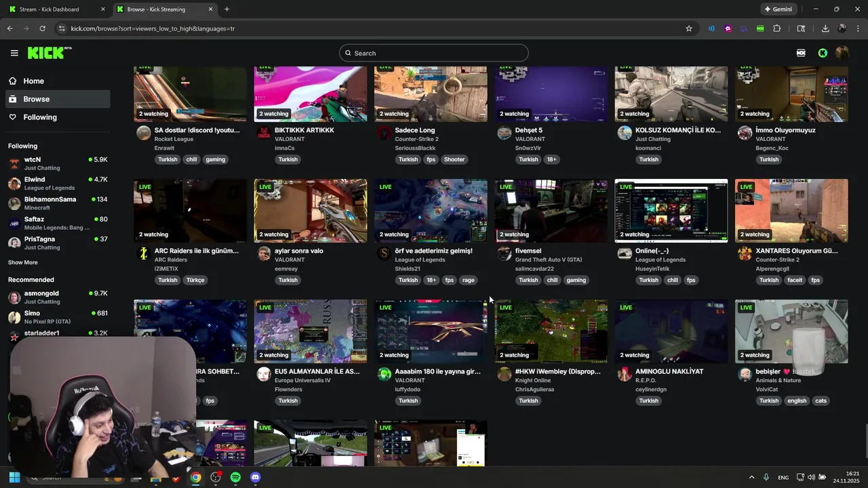
Task: Open XANTARES Oluyorum stream title
Action: pos(797,251)
